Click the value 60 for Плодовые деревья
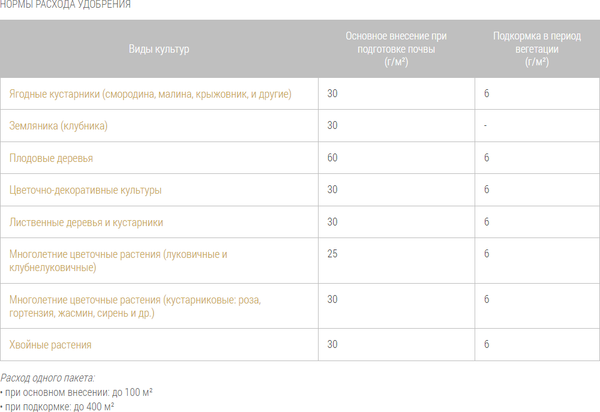600x412 pixels. pos(332,158)
